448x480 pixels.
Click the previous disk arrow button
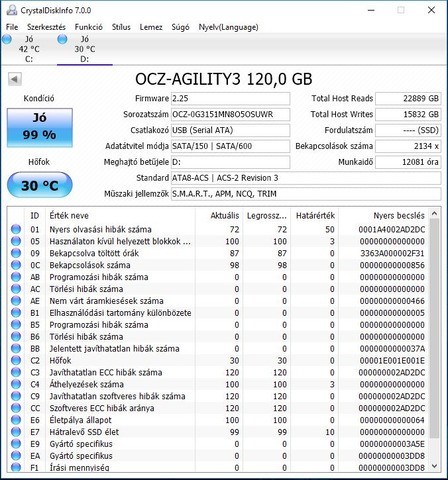tap(15, 79)
